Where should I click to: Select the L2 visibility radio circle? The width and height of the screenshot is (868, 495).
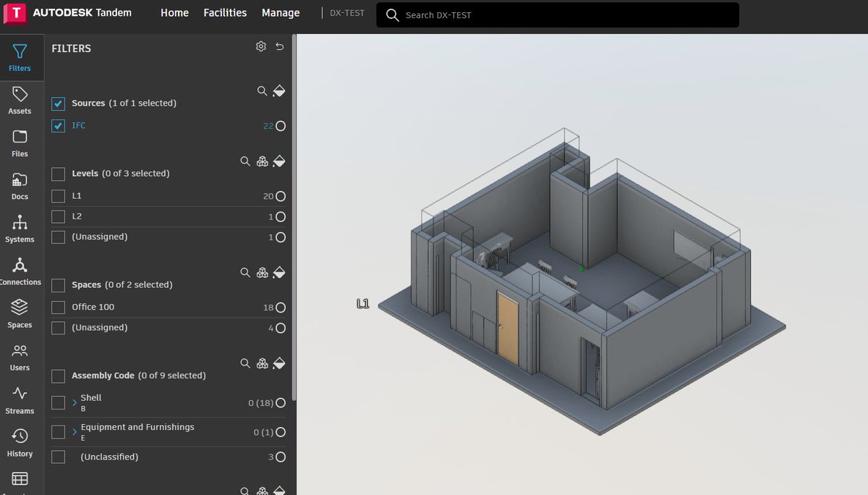pyautogui.click(x=281, y=216)
